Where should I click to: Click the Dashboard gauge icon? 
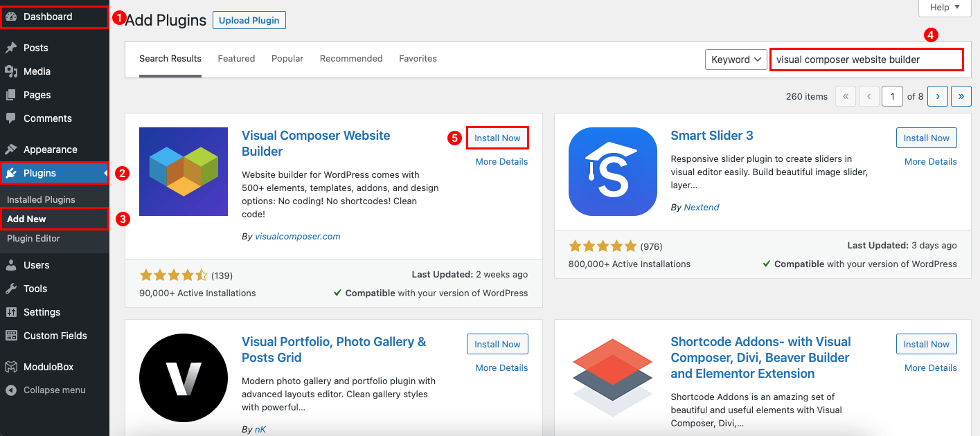click(x=11, y=17)
